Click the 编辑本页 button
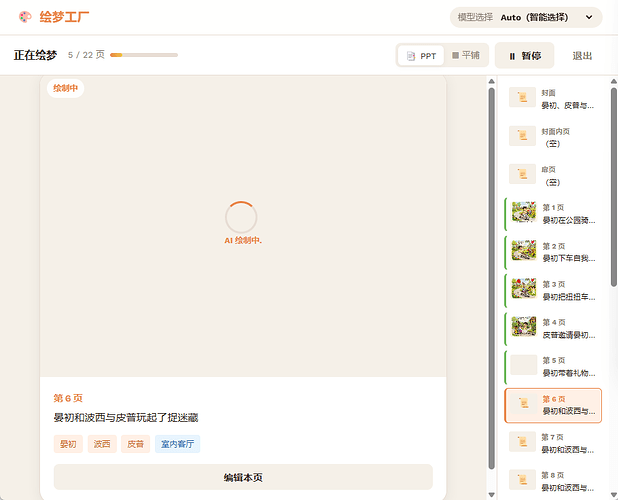The image size is (618, 500). pyautogui.click(x=243, y=477)
